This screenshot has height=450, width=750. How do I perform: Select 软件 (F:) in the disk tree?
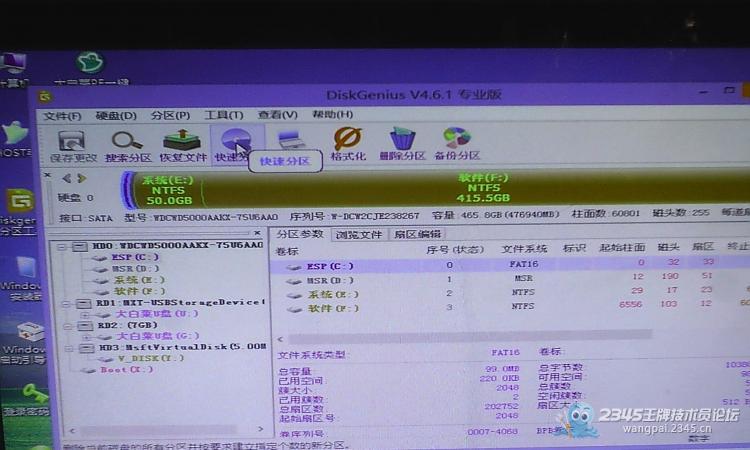139,291
